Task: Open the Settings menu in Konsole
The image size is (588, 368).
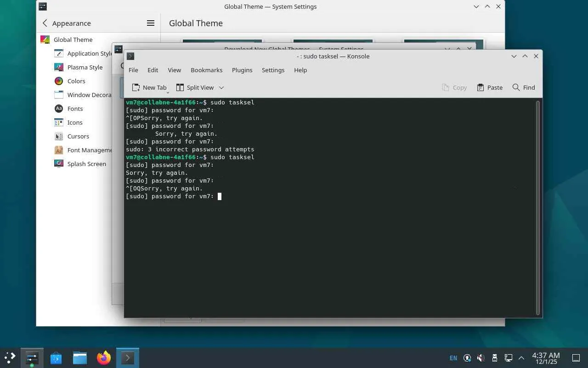Action: [273, 70]
